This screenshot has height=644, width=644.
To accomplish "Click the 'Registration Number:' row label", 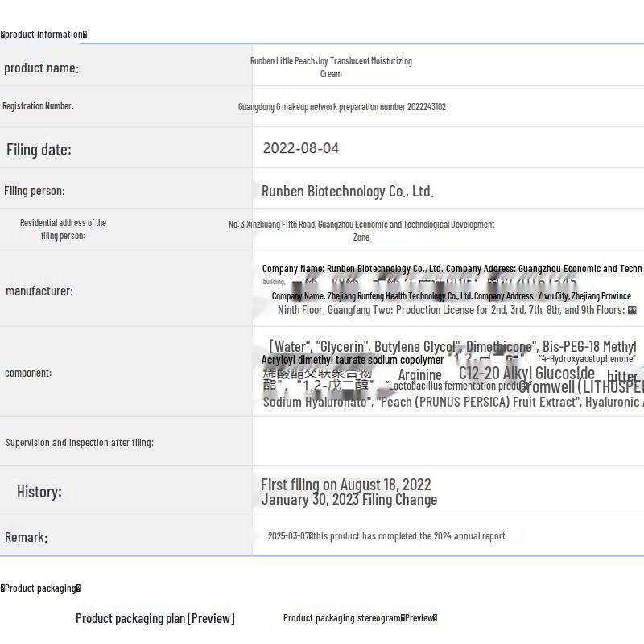I will point(38,106).
